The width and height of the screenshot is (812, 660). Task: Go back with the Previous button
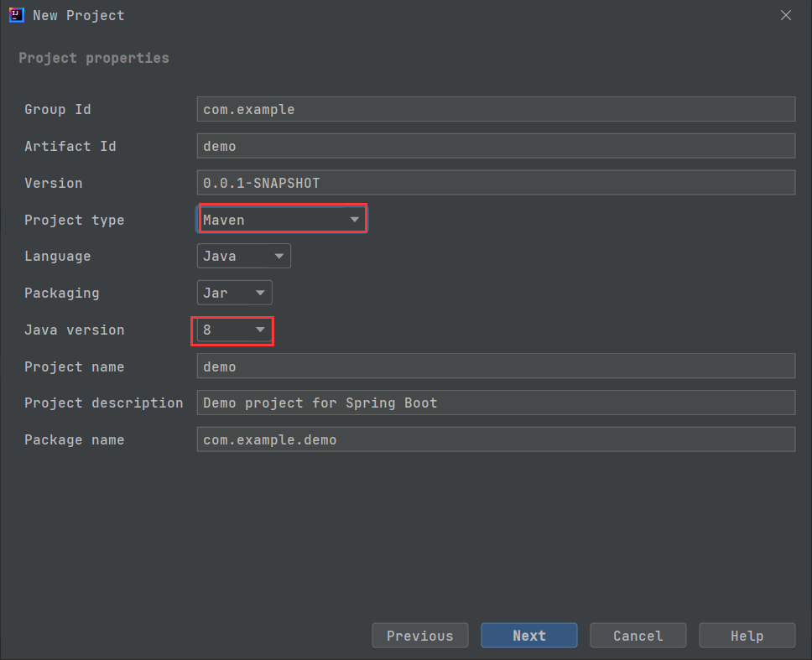[x=419, y=636]
